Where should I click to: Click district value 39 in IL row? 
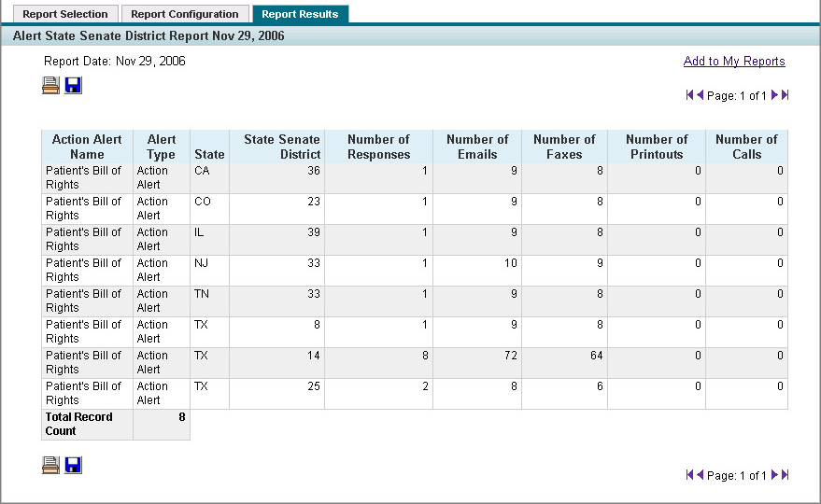pyautogui.click(x=314, y=232)
